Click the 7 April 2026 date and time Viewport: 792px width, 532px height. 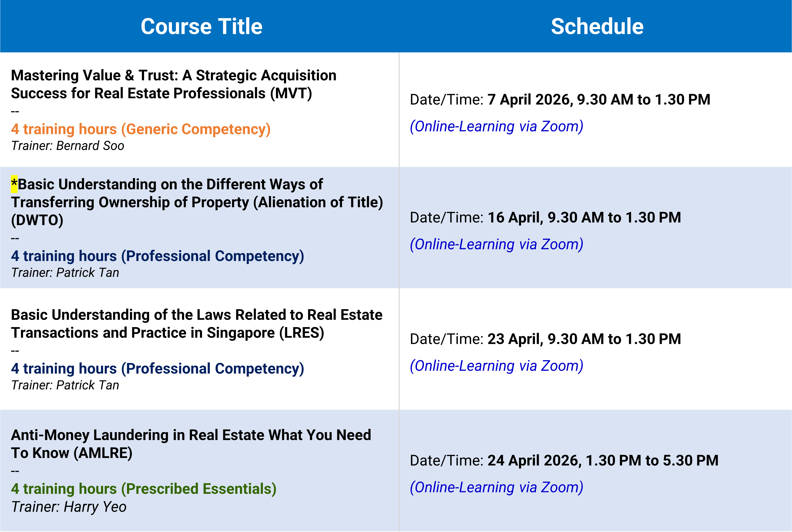(599, 100)
